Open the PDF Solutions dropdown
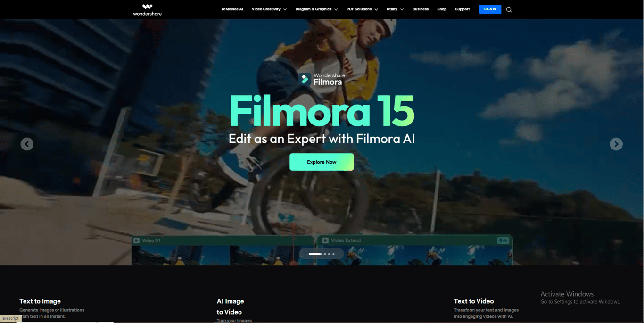 pos(359,9)
